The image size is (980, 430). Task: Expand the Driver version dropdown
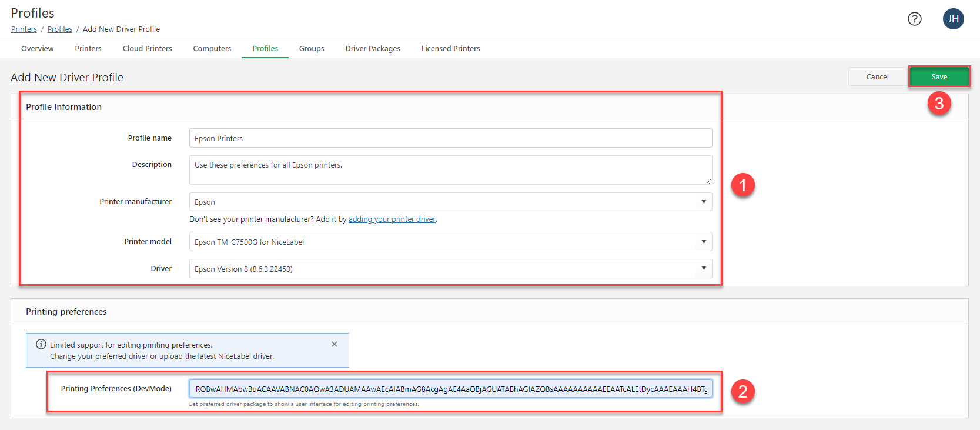pyautogui.click(x=703, y=269)
